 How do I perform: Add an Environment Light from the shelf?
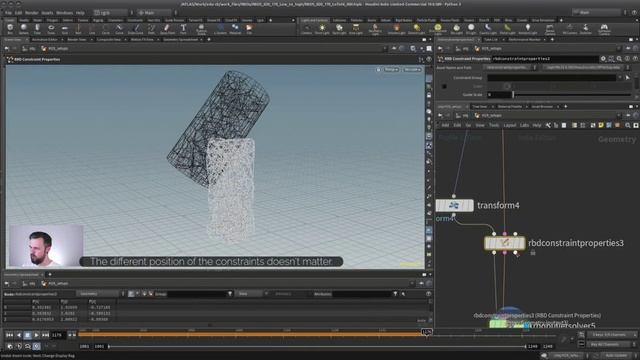click(x=438, y=29)
